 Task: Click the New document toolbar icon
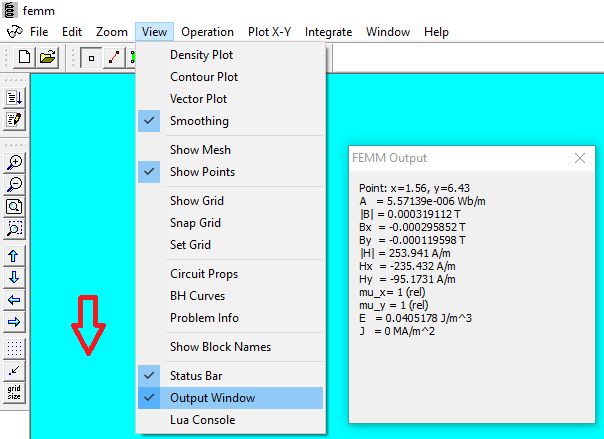coord(24,58)
